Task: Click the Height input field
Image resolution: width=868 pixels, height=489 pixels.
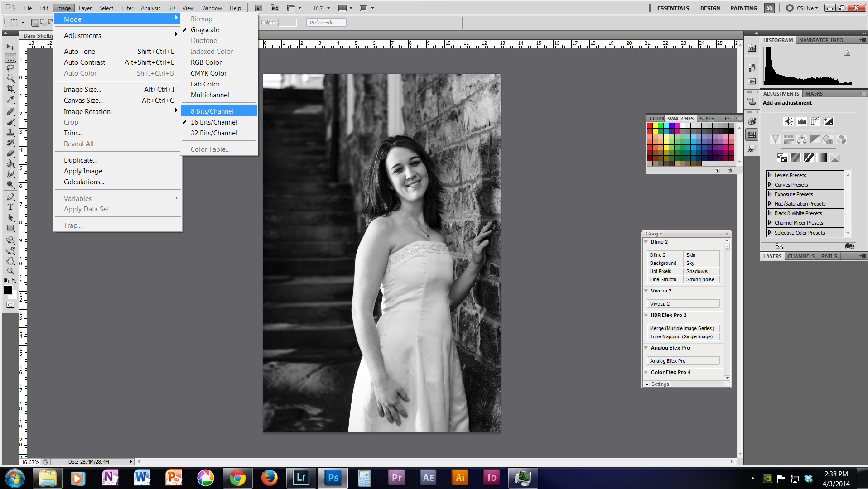Action: click(287, 23)
